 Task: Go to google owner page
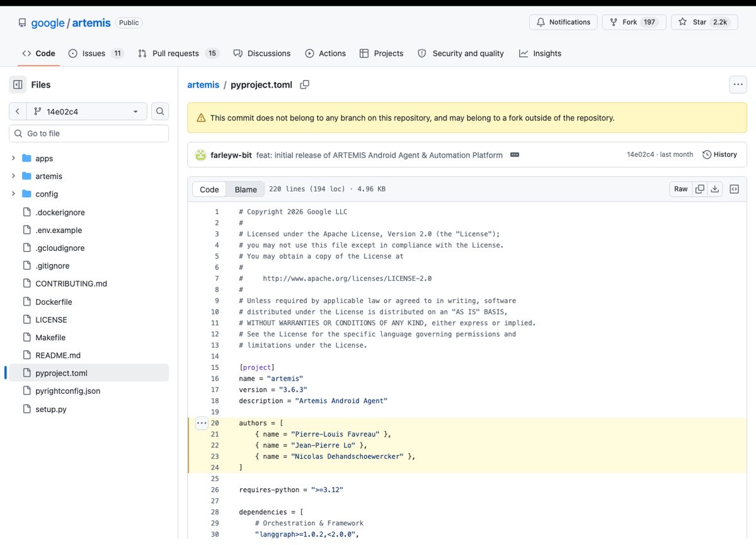click(48, 23)
